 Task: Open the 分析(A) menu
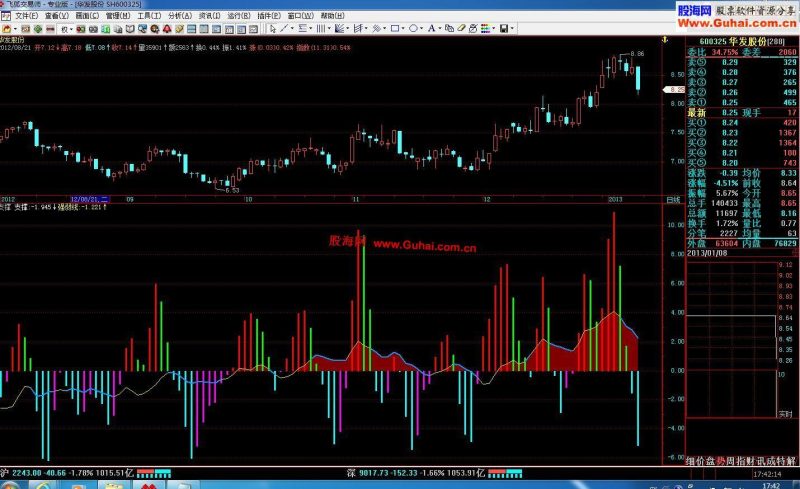(x=180, y=16)
